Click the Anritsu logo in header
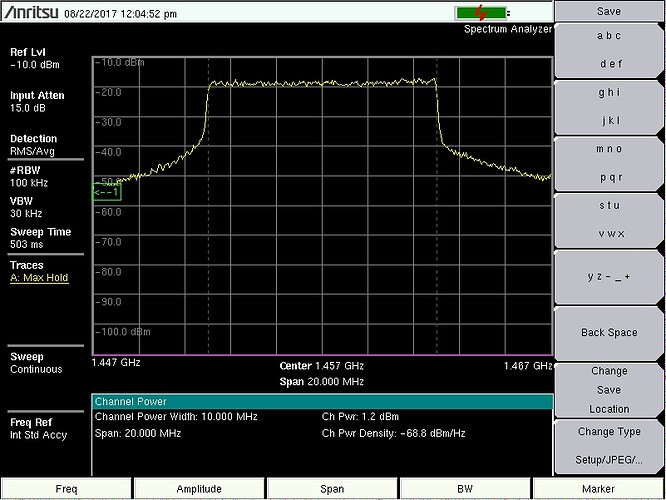 (x=32, y=14)
